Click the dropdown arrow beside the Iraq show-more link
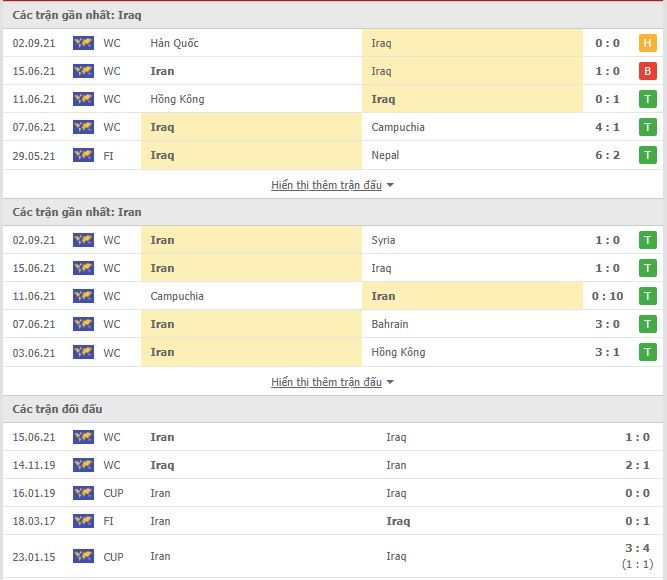 coord(390,186)
